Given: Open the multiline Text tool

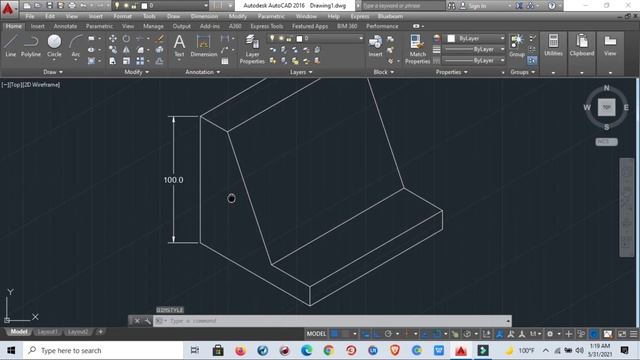Looking at the screenshot, I should [179, 45].
